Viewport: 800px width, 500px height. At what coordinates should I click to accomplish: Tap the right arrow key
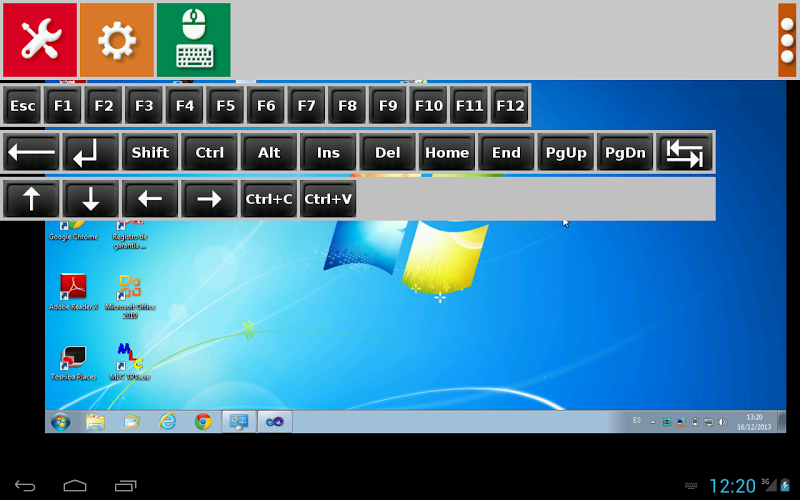(209, 198)
